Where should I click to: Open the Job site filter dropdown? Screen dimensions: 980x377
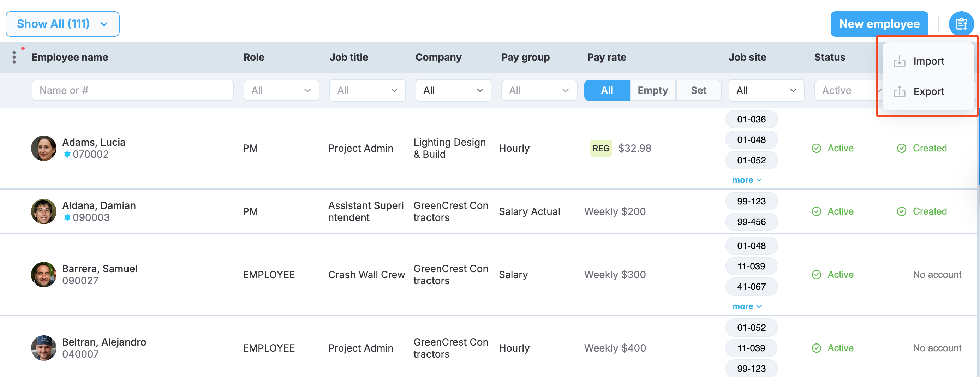click(766, 90)
